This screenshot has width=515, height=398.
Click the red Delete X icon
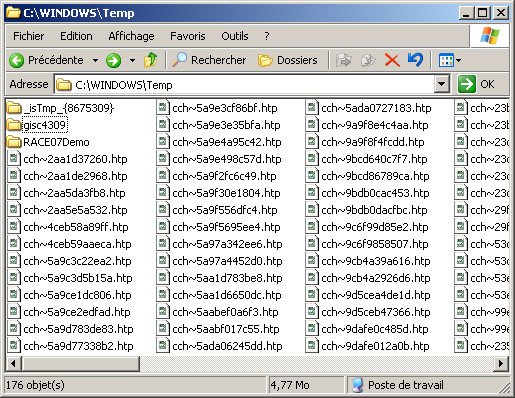tap(392, 60)
